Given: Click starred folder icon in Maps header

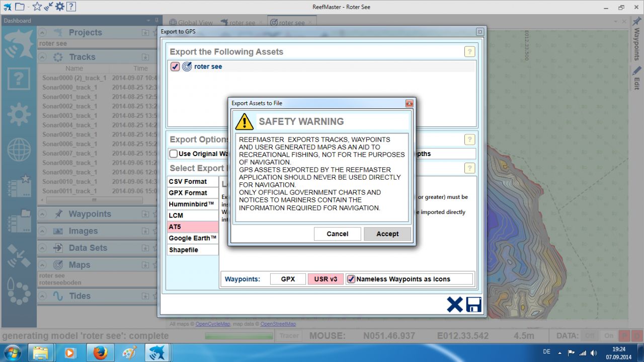Looking at the screenshot, I should [145, 265].
